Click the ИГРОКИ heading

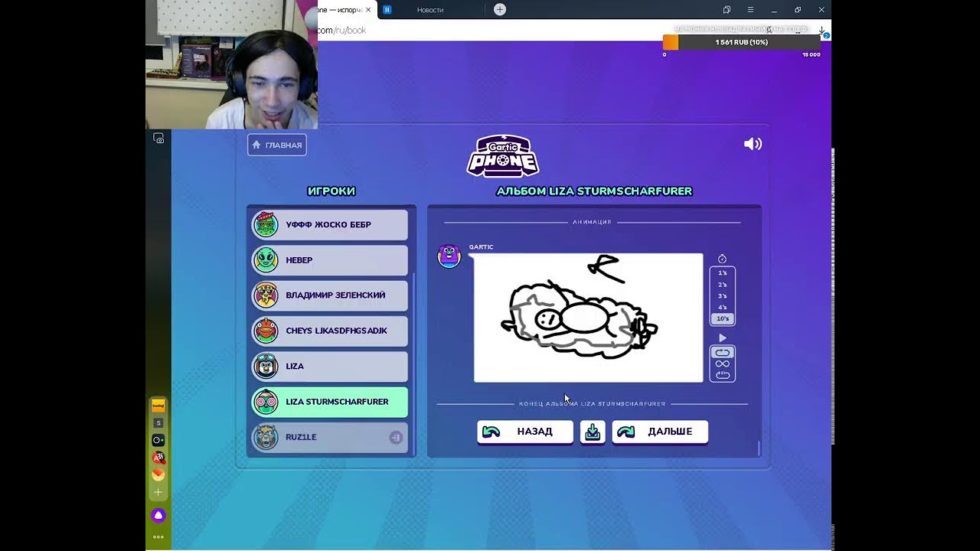331,191
